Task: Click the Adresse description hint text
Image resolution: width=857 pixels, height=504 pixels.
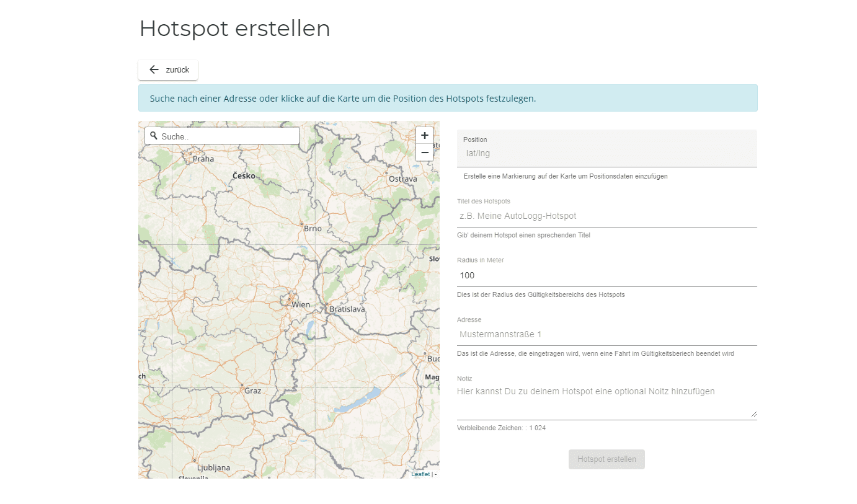Action: click(595, 353)
